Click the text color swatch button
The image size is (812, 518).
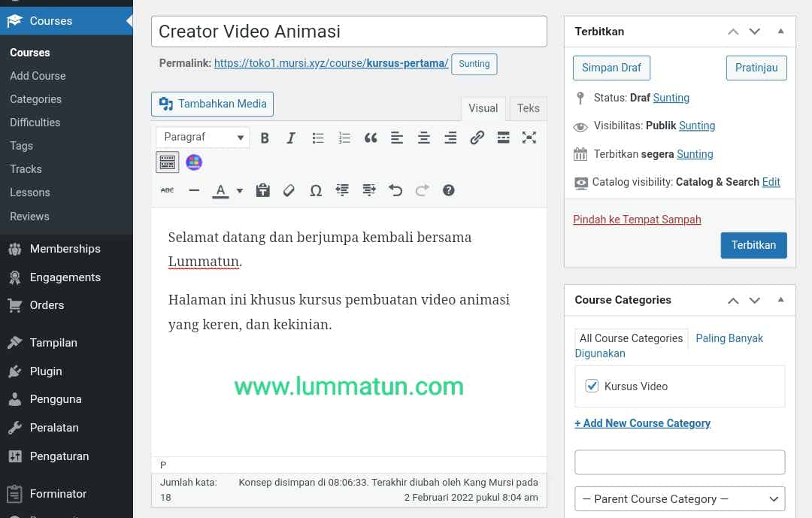tap(220, 190)
